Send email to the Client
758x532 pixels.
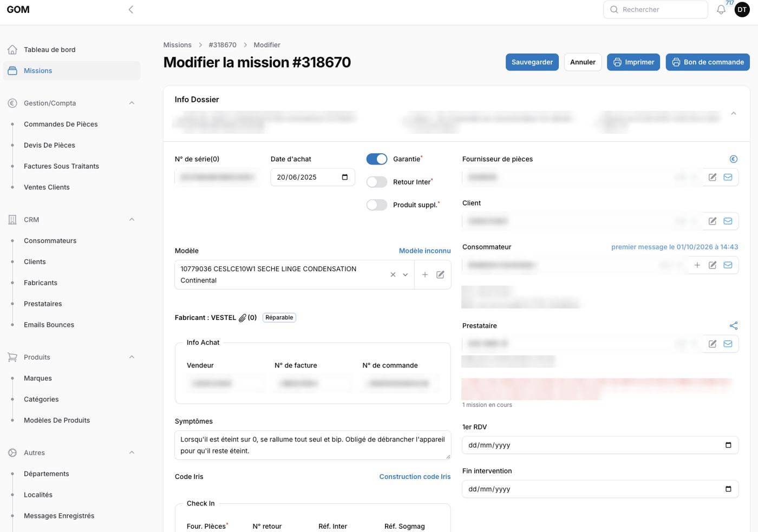tap(728, 221)
